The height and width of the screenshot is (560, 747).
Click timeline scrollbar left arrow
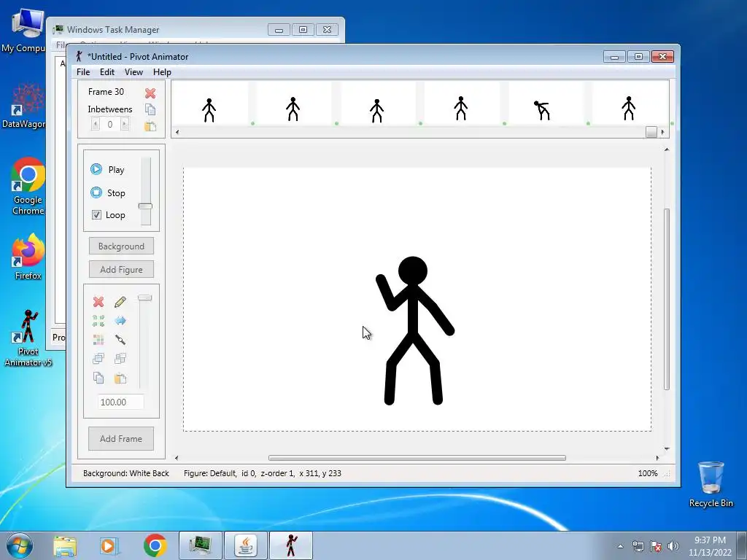pyautogui.click(x=177, y=132)
